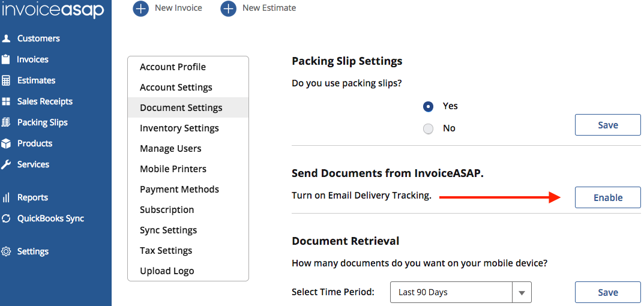
Task: Click the Customers person icon in sidebar
Action: 6,38
